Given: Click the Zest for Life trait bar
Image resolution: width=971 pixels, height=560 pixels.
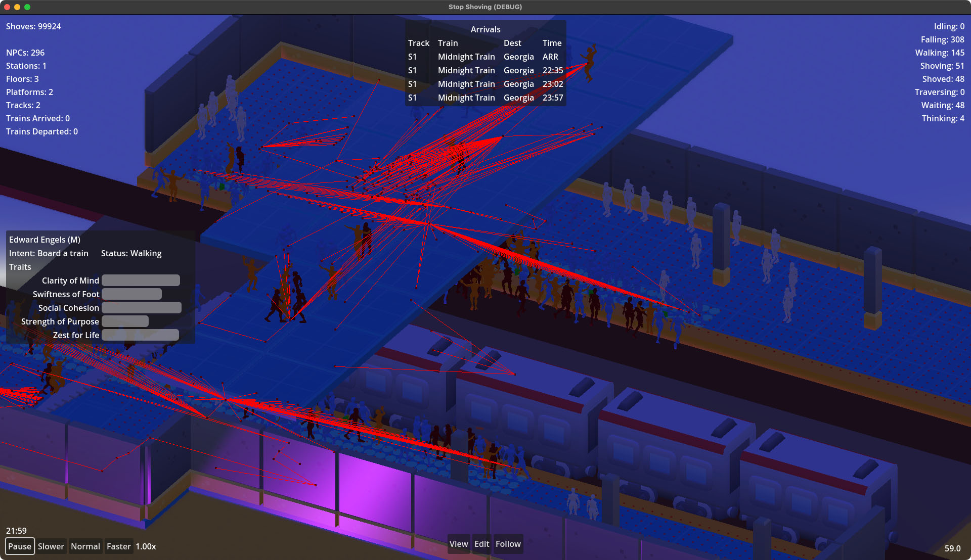Looking at the screenshot, I should (x=140, y=335).
